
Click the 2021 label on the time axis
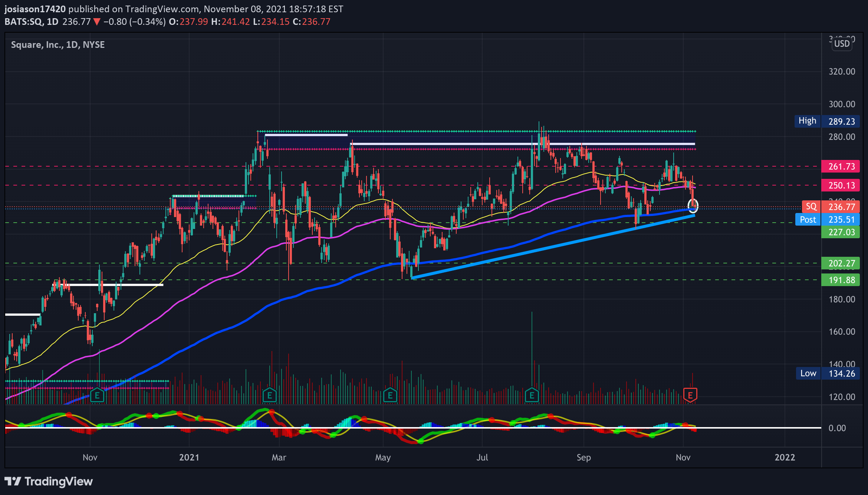tap(189, 457)
